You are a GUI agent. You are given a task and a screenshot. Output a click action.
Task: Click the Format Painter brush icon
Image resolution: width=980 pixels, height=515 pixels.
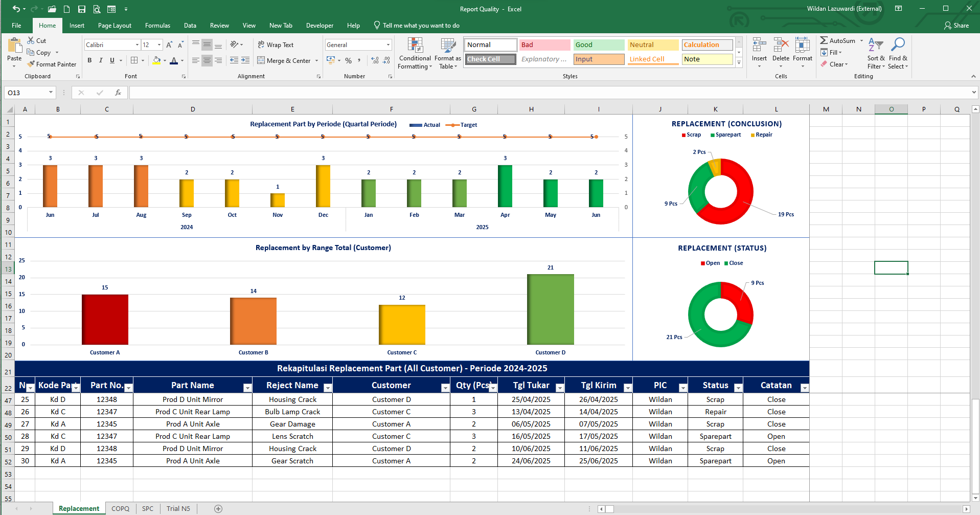(x=31, y=64)
